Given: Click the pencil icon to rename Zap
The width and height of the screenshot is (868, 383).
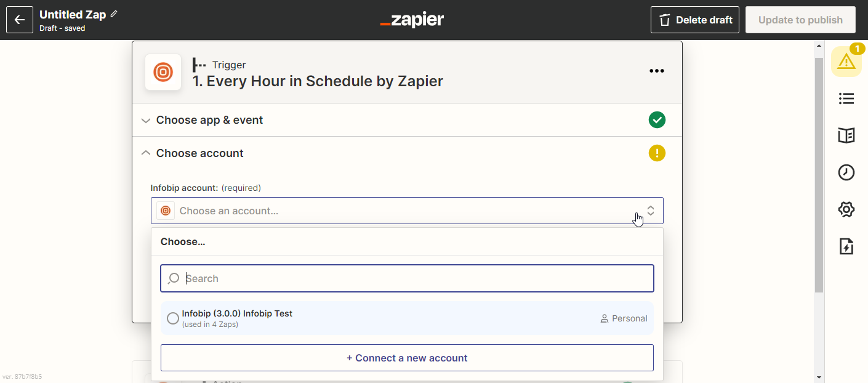Looking at the screenshot, I should (x=114, y=14).
